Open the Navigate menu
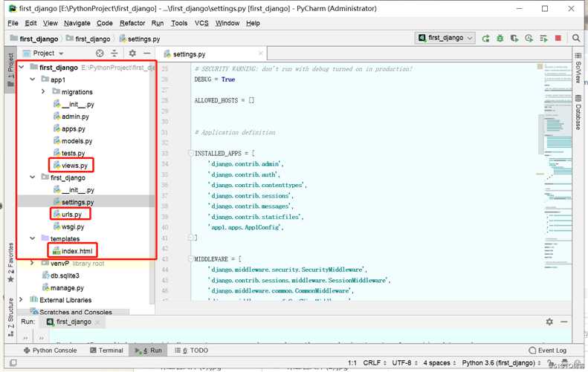This screenshot has height=372, width=588. click(x=77, y=23)
